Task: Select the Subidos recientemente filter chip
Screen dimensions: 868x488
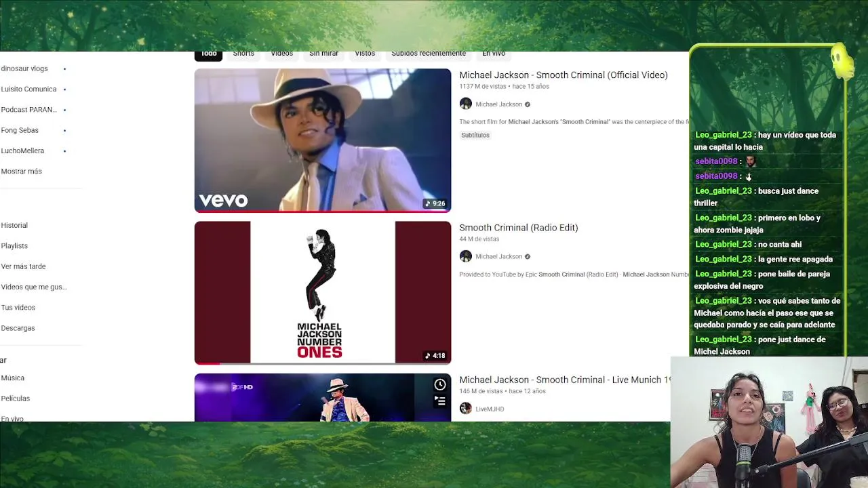Action: [x=429, y=54]
